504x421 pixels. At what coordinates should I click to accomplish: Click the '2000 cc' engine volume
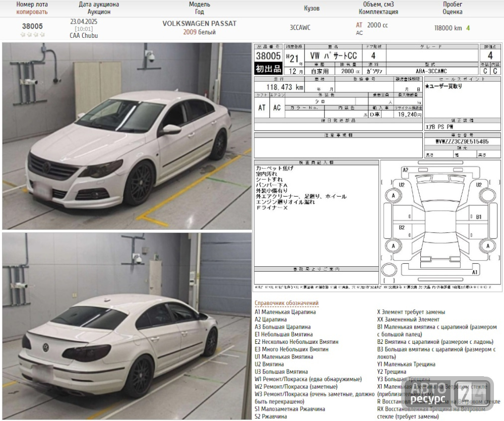(x=377, y=25)
